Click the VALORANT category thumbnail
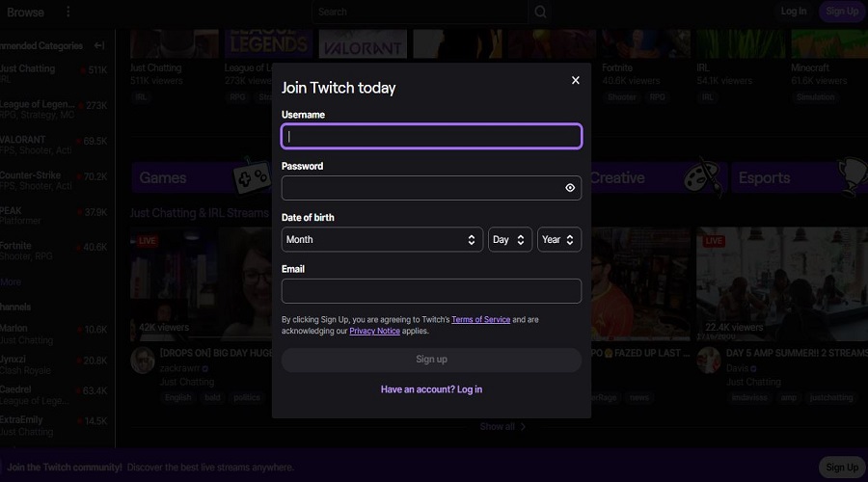This screenshot has width=868, height=482. [x=363, y=43]
